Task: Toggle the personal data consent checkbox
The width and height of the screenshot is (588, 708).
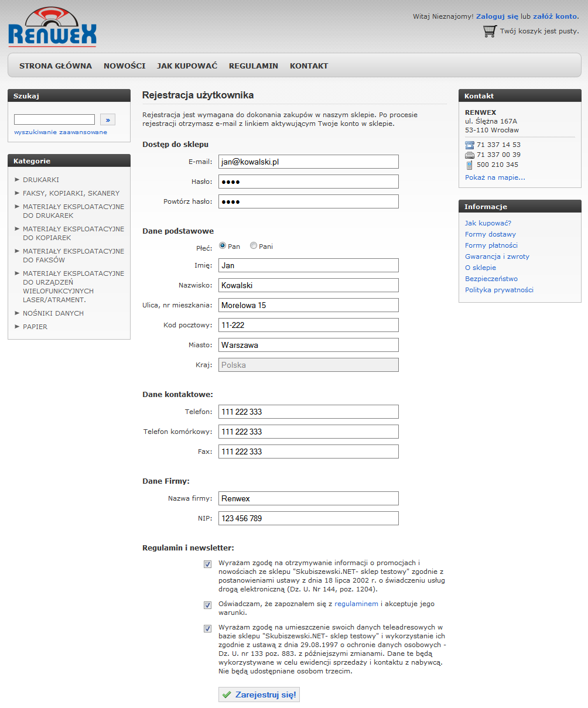Action: point(207,628)
